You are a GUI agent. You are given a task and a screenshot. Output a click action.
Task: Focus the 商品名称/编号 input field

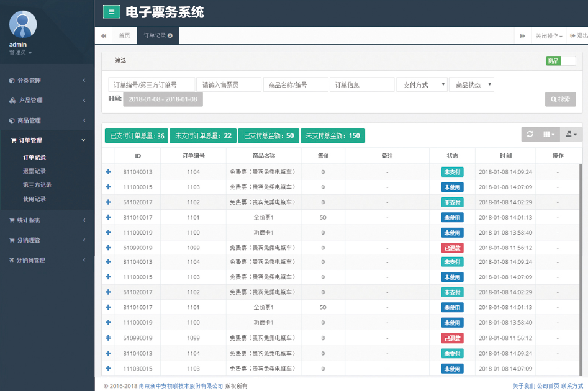pyautogui.click(x=296, y=85)
